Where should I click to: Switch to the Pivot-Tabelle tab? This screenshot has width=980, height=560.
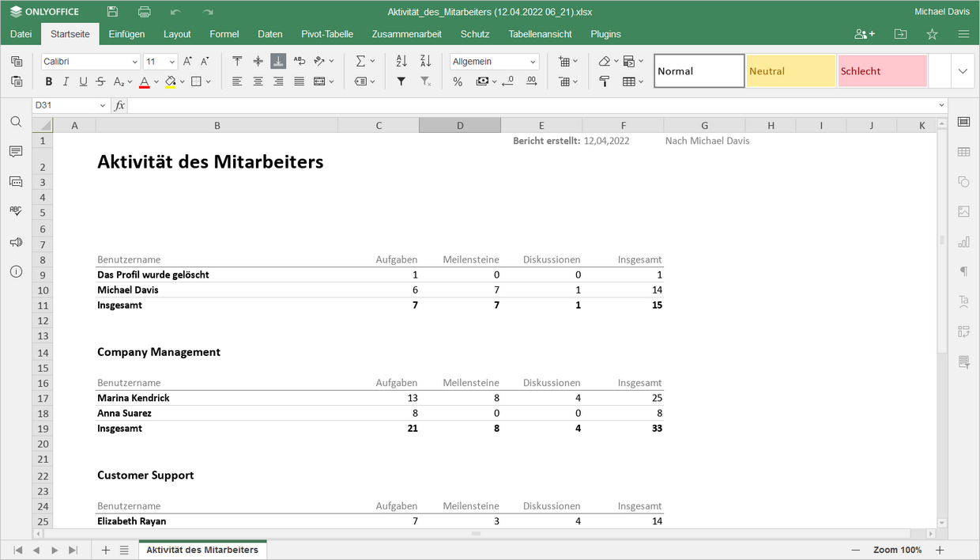pyautogui.click(x=327, y=34)
